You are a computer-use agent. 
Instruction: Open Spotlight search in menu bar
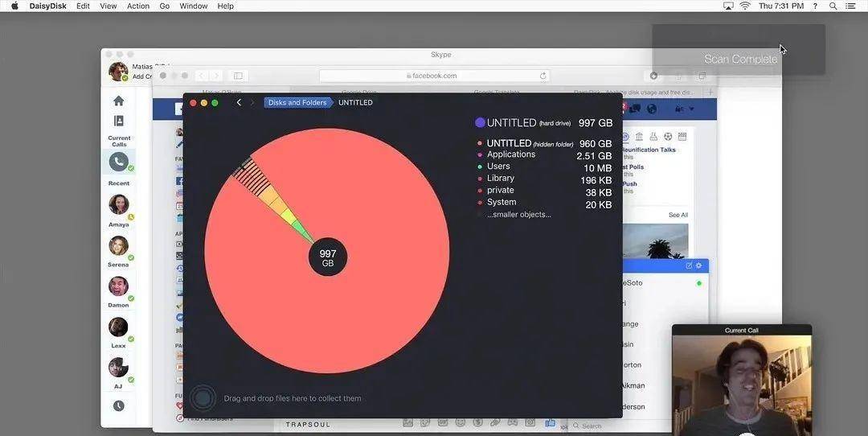pos(833,6)
